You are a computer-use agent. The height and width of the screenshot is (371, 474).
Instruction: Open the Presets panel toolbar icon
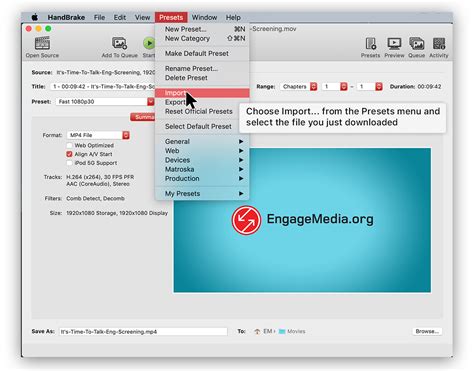tap(370, 43)
